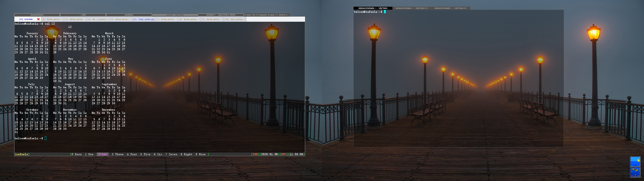Select tab (6) with the .py path
The width and height of the screenshot is (644, 181).
point(143,19)
